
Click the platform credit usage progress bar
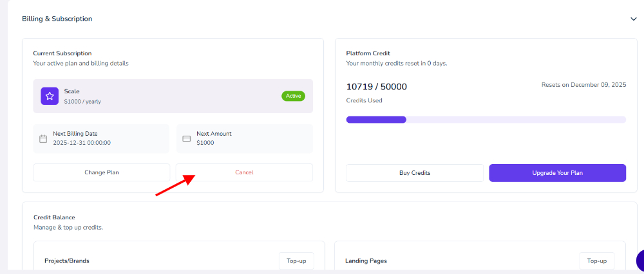tap(486, 120)
